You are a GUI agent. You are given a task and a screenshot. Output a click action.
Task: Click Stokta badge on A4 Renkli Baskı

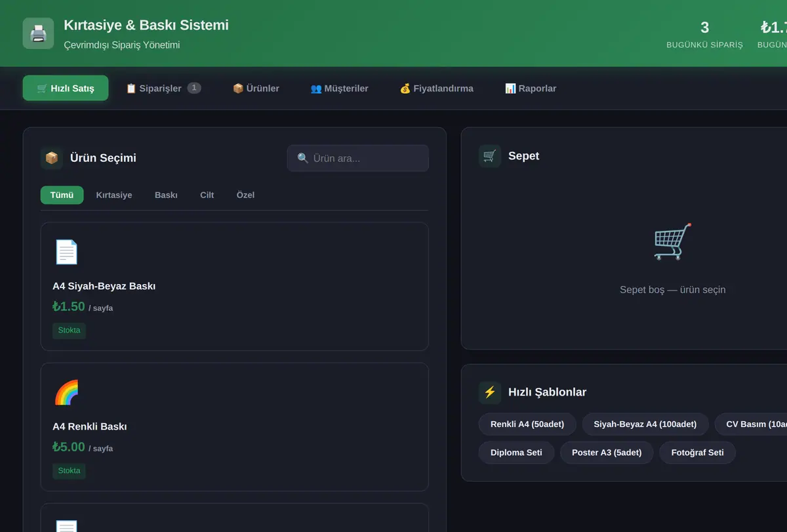coord(69,471)
